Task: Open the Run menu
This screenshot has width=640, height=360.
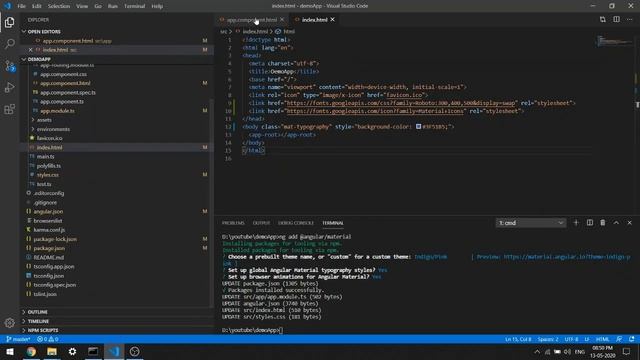Action: [x=113, y=6]
